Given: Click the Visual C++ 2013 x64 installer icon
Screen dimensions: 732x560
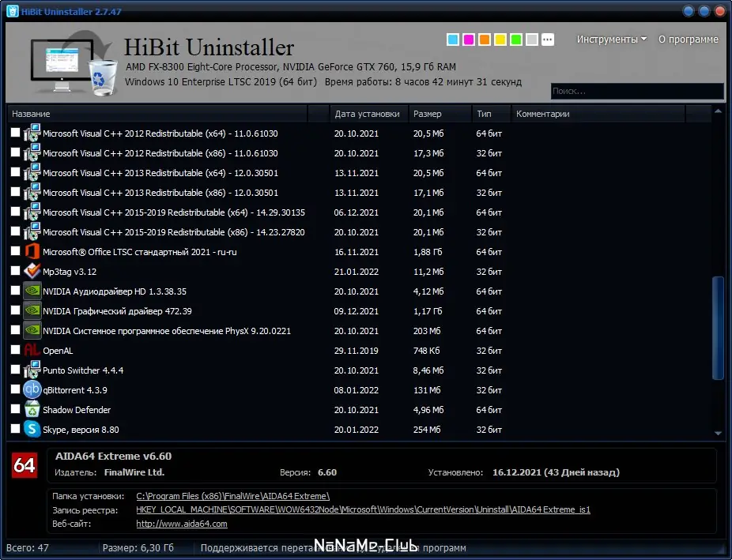Looking at the screenshot, I should [x=32, y=172].
